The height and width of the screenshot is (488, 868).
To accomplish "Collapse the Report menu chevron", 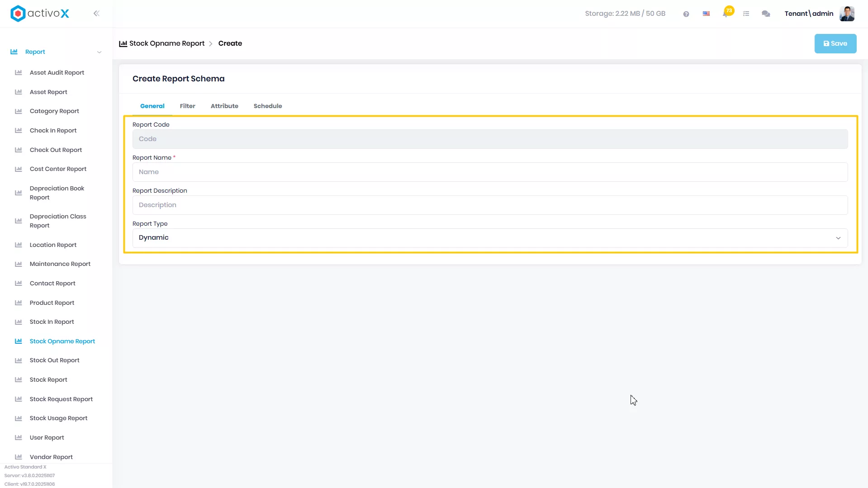I will click(x=99, y=52).
